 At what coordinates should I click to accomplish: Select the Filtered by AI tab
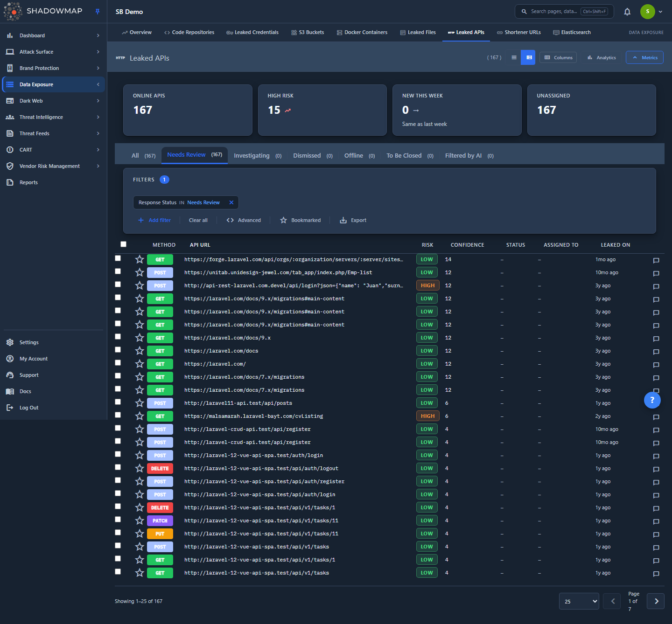tap(469, 156)
